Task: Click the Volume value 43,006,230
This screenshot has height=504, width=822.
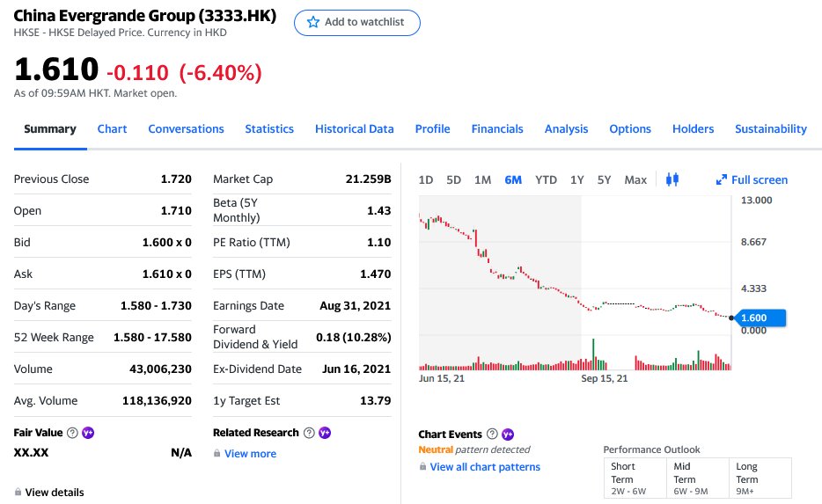Action: [x=160, y=369]
